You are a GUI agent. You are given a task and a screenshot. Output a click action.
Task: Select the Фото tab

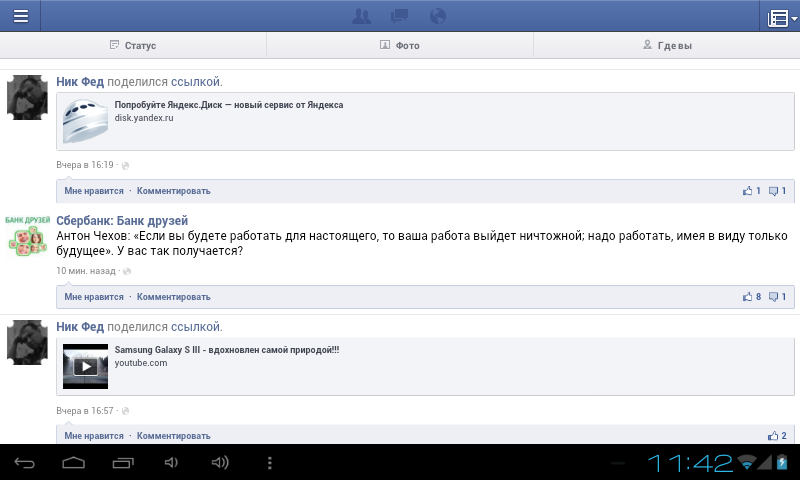pos(399,45)
